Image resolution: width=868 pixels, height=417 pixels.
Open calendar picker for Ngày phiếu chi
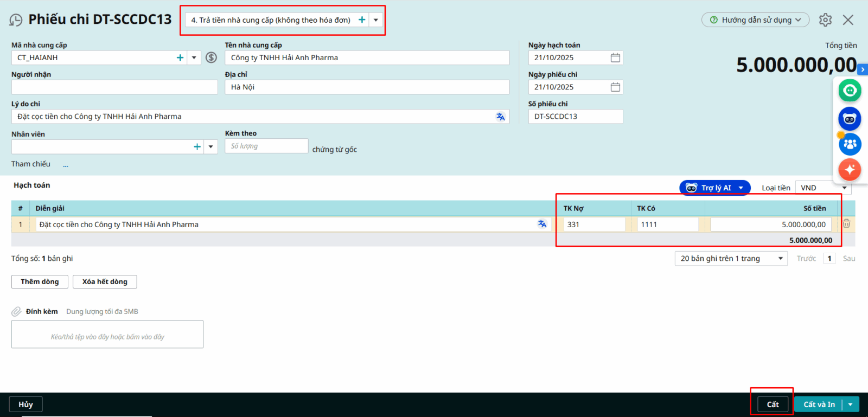pyautogui.click(x=615, y=87)
